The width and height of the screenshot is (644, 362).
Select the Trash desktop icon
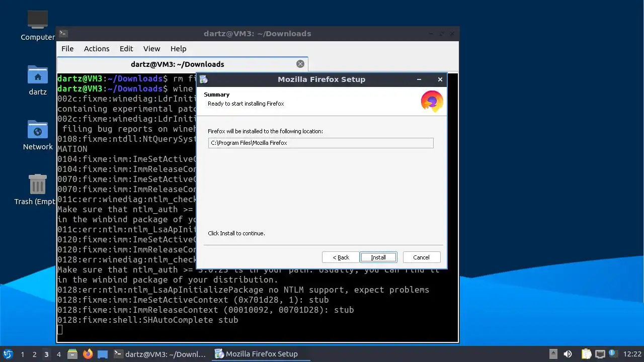point(36,190)
